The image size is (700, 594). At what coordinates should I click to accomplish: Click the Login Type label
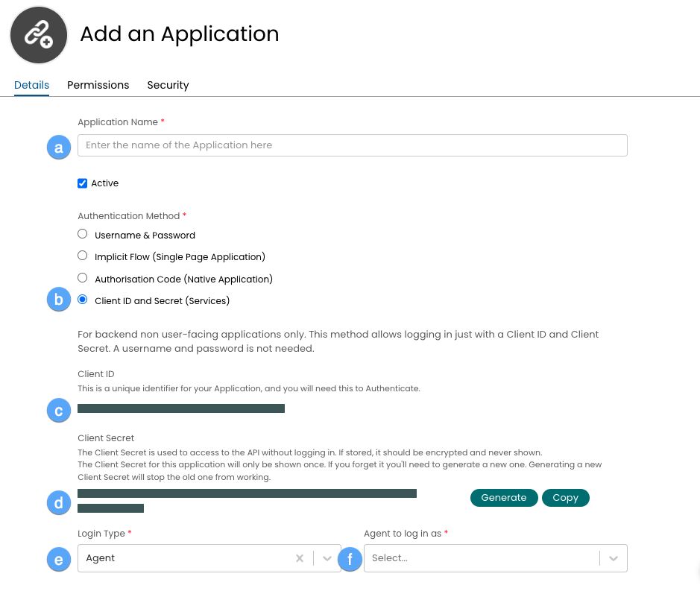tap(101, 534)
